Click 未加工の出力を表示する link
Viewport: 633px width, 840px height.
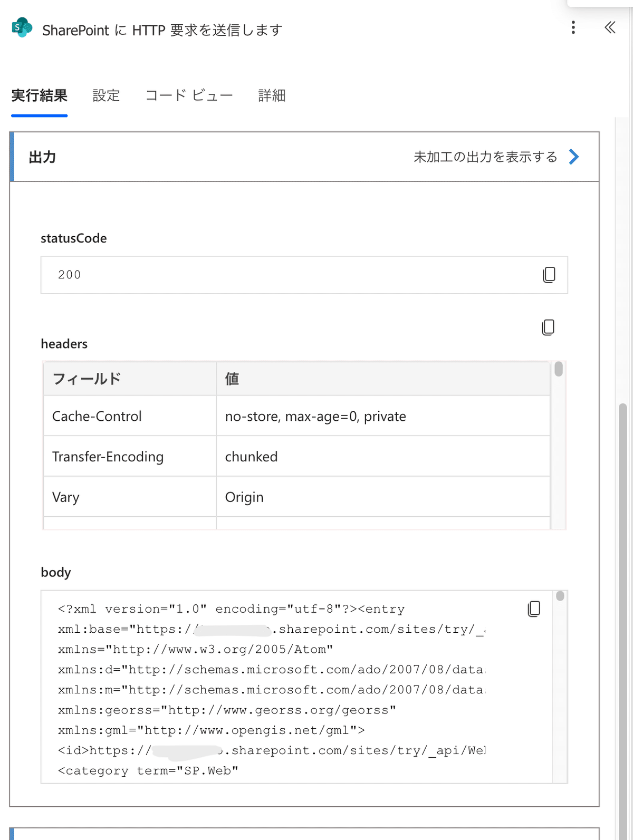coord(485,157)
